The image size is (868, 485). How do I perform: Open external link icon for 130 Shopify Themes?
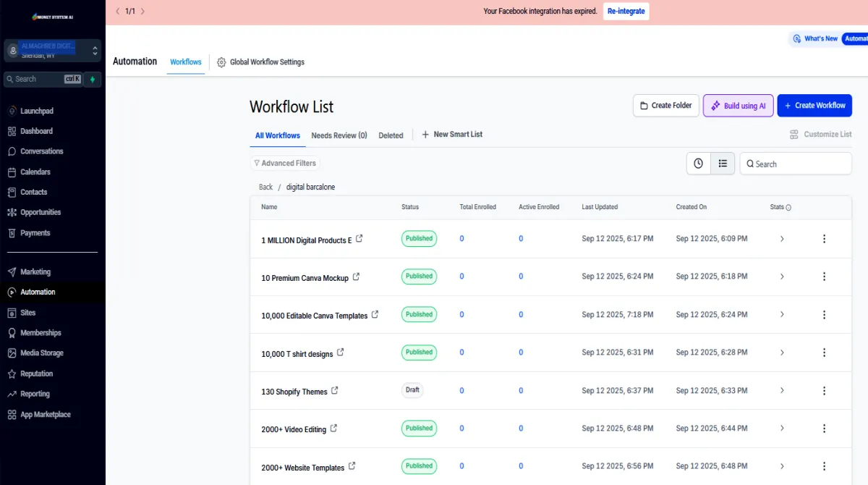tap(335, 390)
